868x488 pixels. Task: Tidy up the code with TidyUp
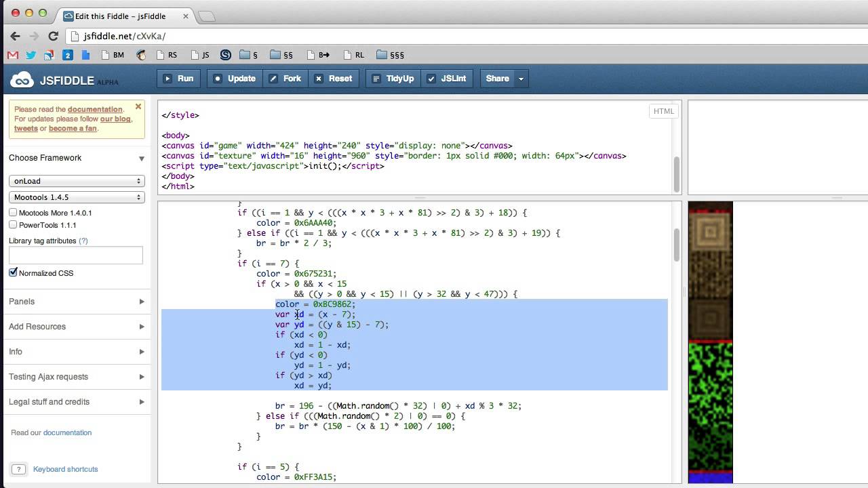(393, 79)
